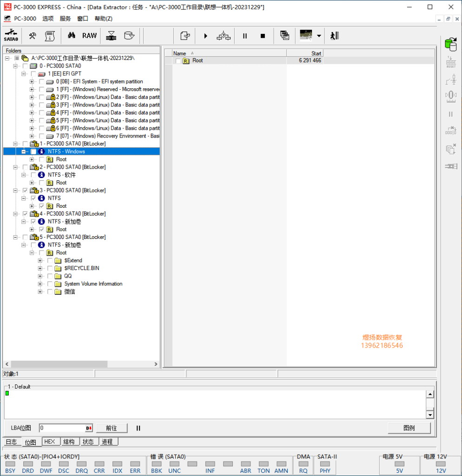Uncheck 4 - PC3000 SATA0 [BitLocker] checkbox
The width and height of the screenshot is (462, 476).
pos(25,214)
